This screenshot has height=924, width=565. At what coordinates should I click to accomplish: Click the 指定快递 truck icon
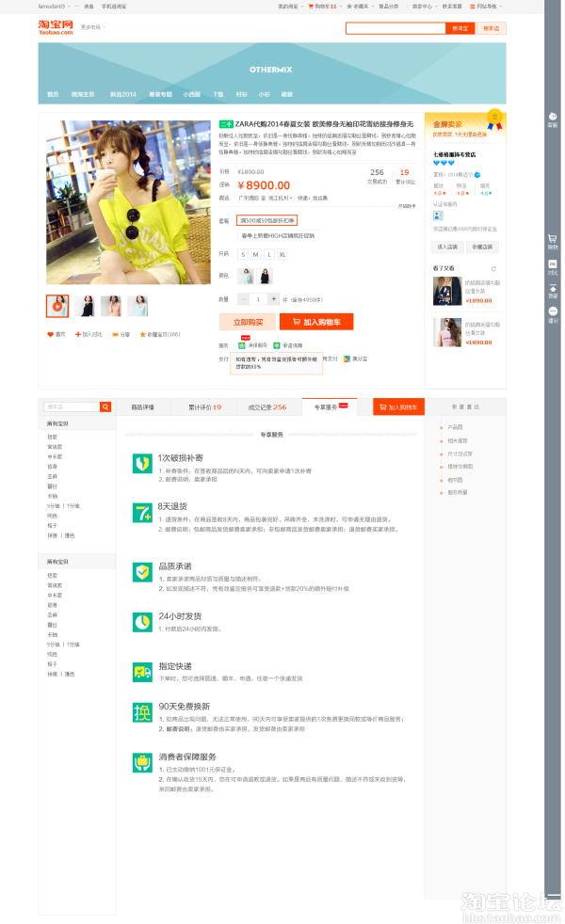(x=143, y=672)
